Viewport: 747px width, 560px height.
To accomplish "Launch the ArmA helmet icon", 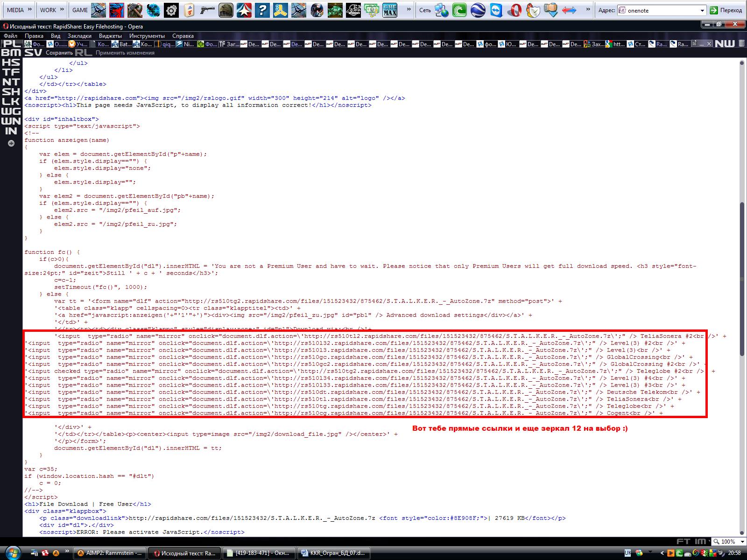I will point(226,10).
